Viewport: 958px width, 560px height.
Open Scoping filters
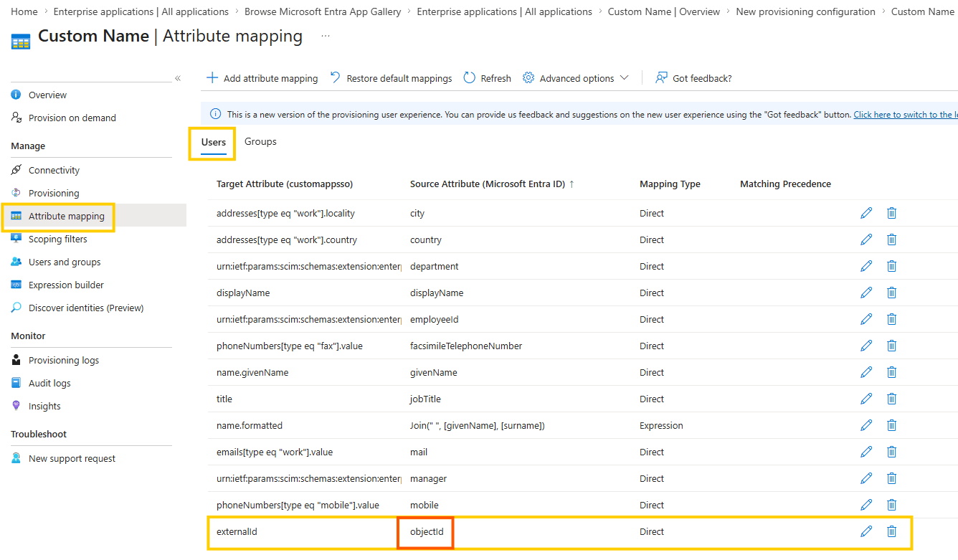pyautogui.click(x=57, y=239)
